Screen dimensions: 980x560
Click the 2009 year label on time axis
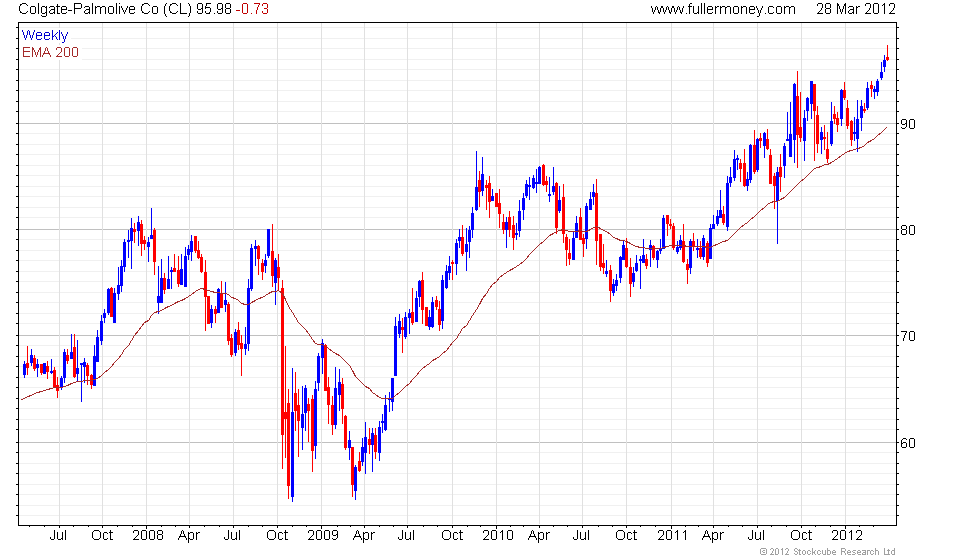tap(323, 536)
